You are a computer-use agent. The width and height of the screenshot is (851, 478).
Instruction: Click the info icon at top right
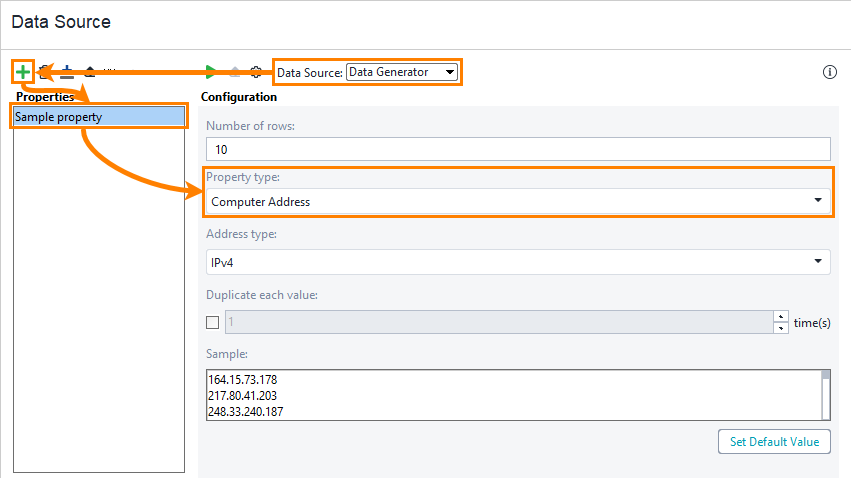coord(829,72)
